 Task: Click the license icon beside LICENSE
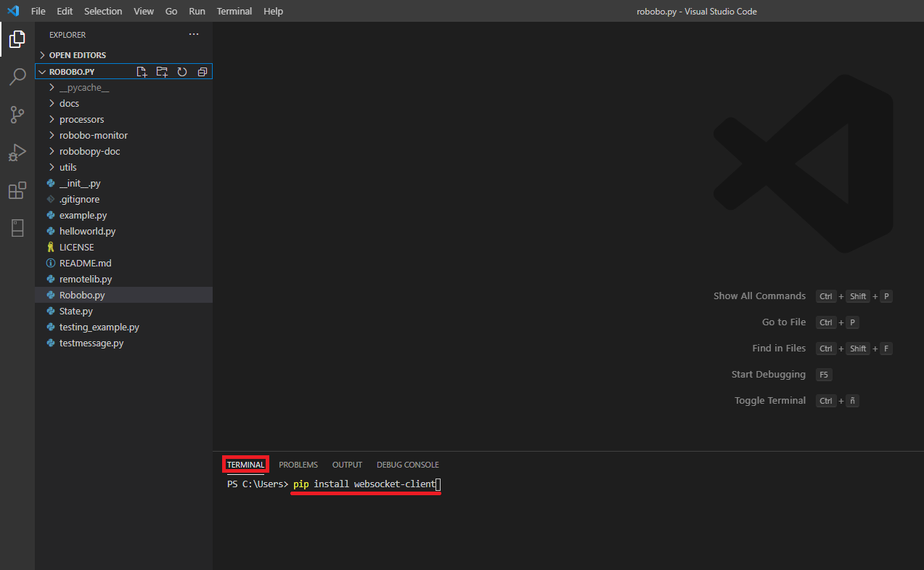coord(51,248)
